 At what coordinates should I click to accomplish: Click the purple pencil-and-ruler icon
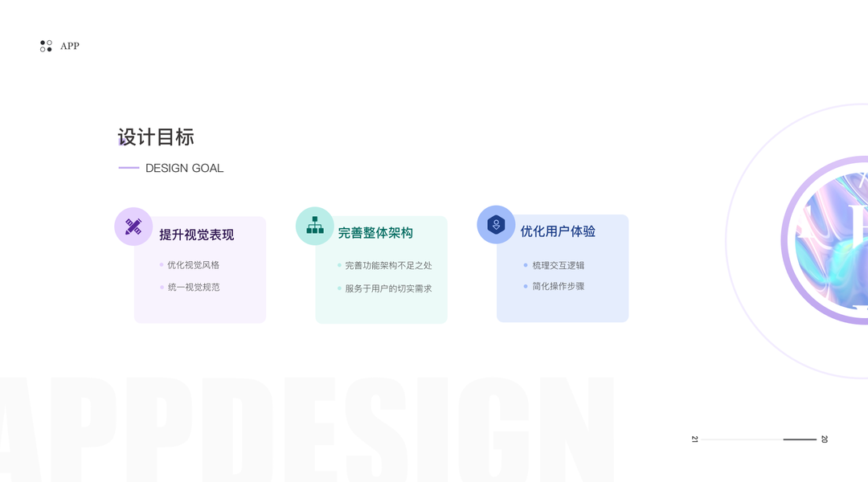coord(133,227)
